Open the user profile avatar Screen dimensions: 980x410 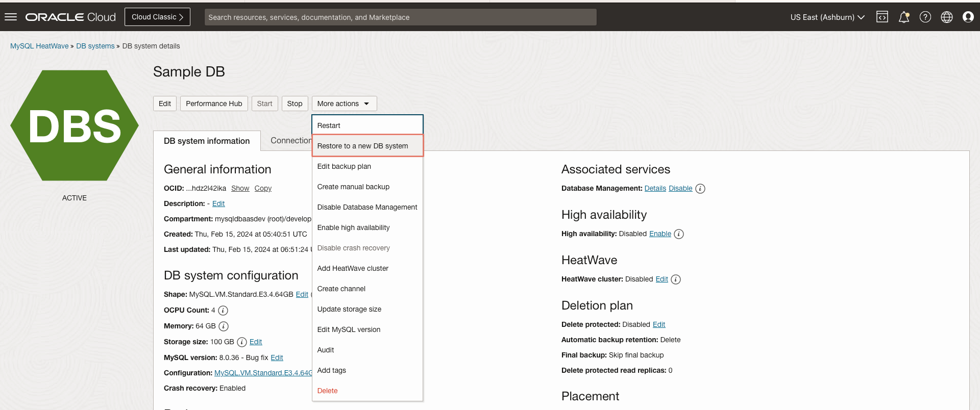pos(968,17)
